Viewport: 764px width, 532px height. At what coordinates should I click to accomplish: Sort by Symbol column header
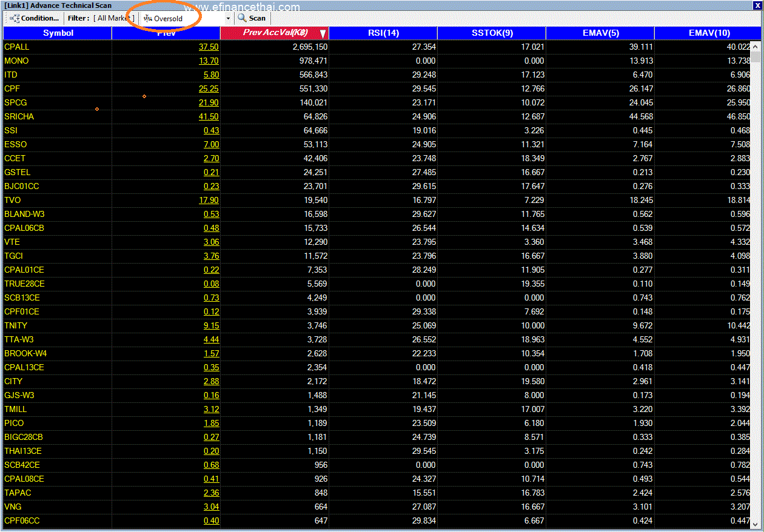click(x=58, y=33)
